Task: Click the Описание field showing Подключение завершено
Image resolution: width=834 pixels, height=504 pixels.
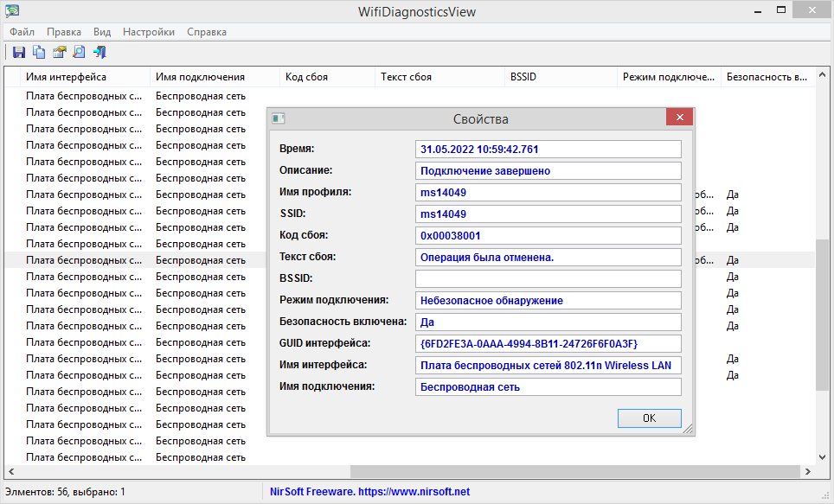Action: 549,170
